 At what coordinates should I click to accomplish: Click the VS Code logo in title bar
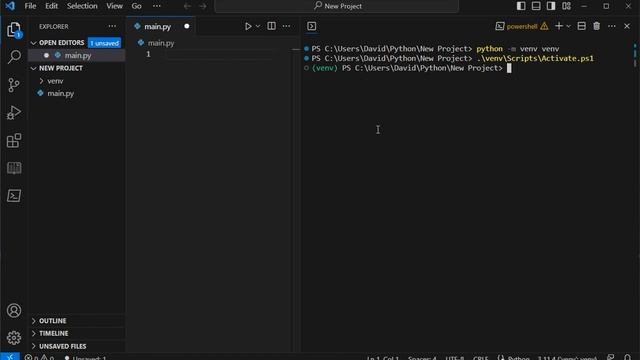click(10, 6)
